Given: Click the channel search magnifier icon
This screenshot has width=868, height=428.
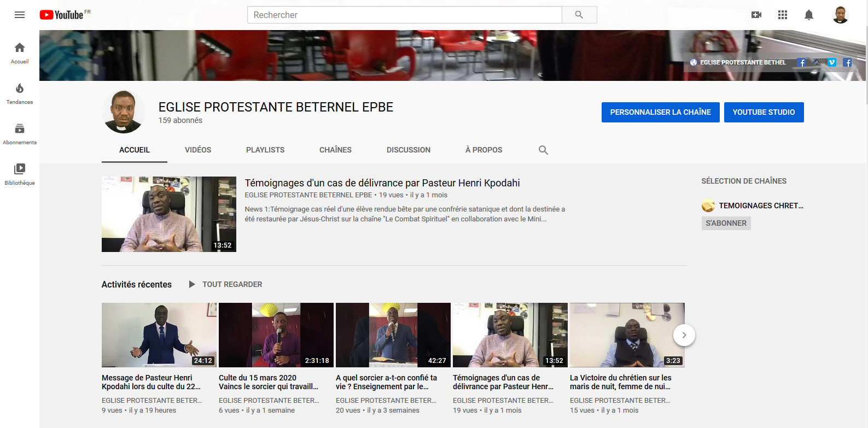Looking at the screenshot, I should [543, 150].
